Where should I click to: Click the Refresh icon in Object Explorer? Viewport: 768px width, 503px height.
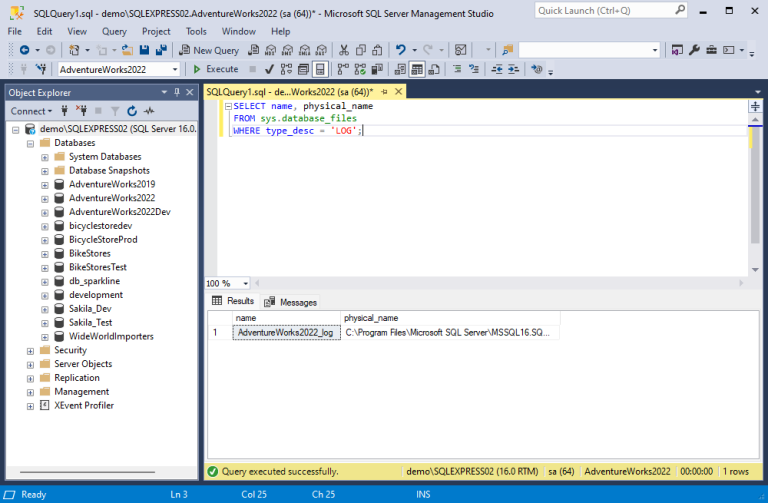pos(132,111)
